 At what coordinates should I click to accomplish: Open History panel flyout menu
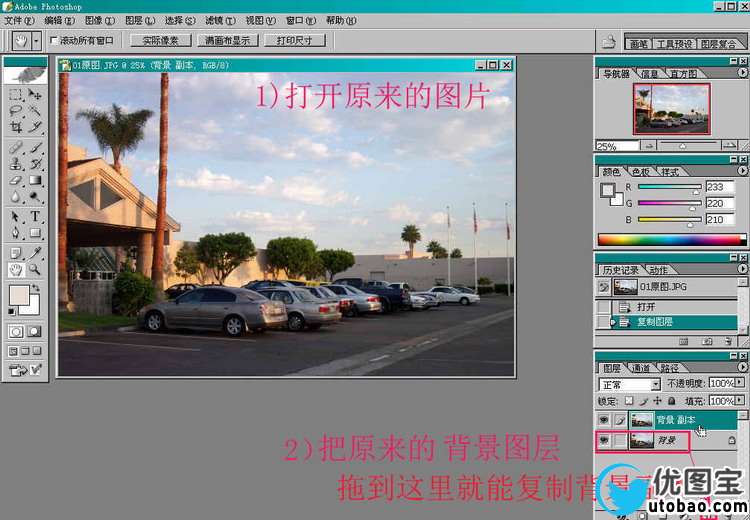coord(742,269)
